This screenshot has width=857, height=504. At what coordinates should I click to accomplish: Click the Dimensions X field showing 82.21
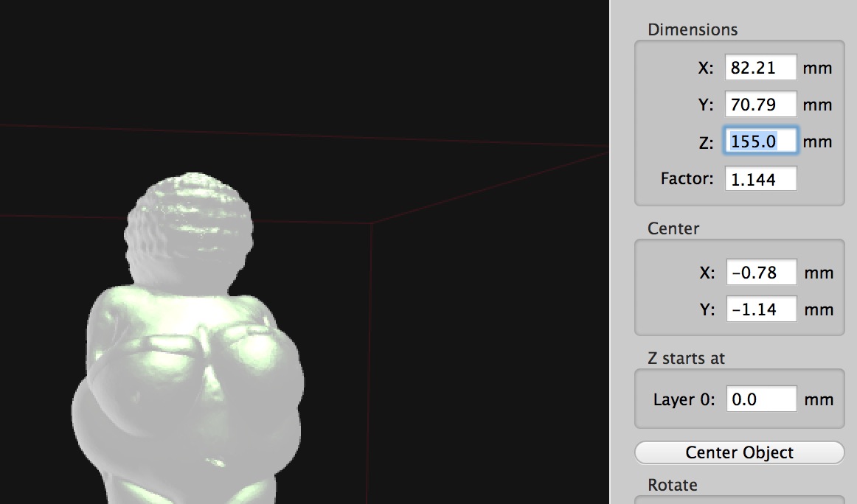(x=760, y=68)
